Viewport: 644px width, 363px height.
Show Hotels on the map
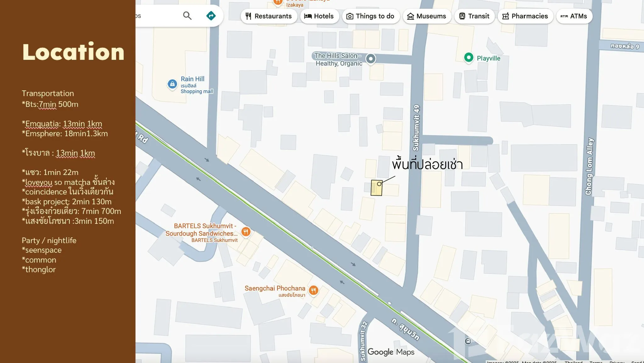(x=319, y=16)
